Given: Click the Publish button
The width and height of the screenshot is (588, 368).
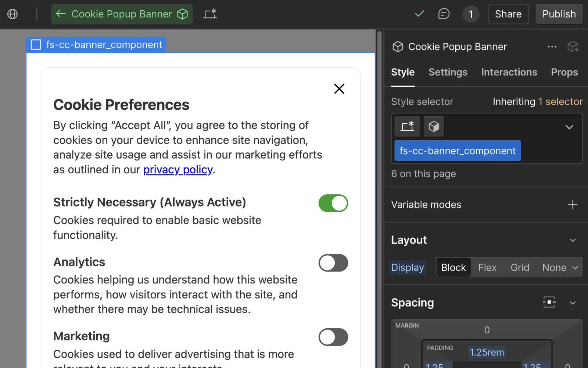Looking at the screenshot, I should pyautogui.click(x=559, y=14).
